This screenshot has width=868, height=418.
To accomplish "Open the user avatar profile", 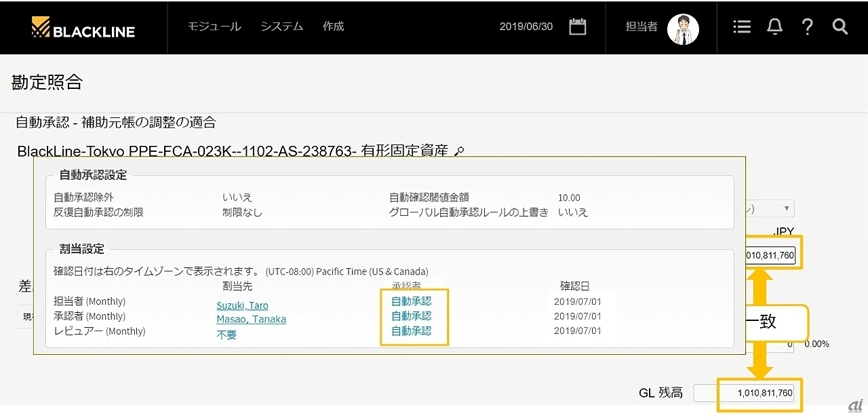I will pyautogui.click(x=683, y=28).
